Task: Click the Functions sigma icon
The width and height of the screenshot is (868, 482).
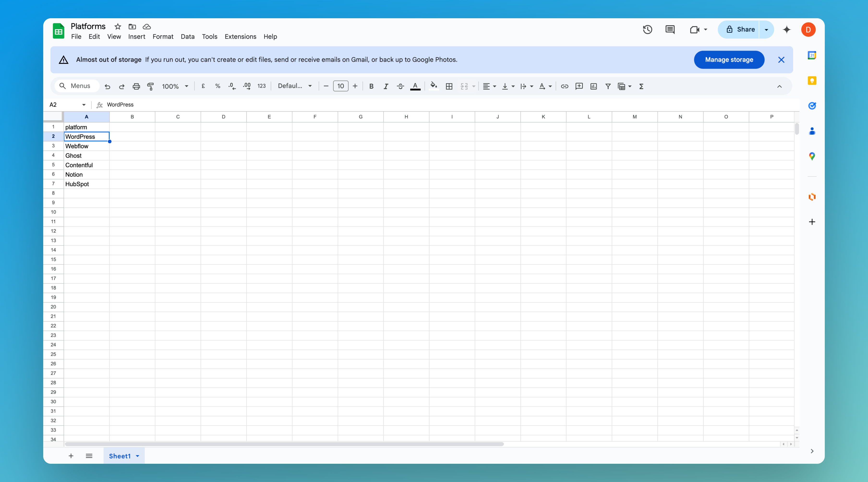Action: click(x=641, y=86)
